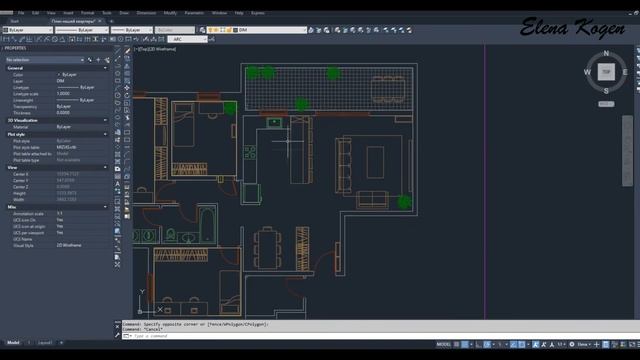The image size is (640, 360).
Task: Click the Dimension Update tool icon
Action: coord(162,39)
